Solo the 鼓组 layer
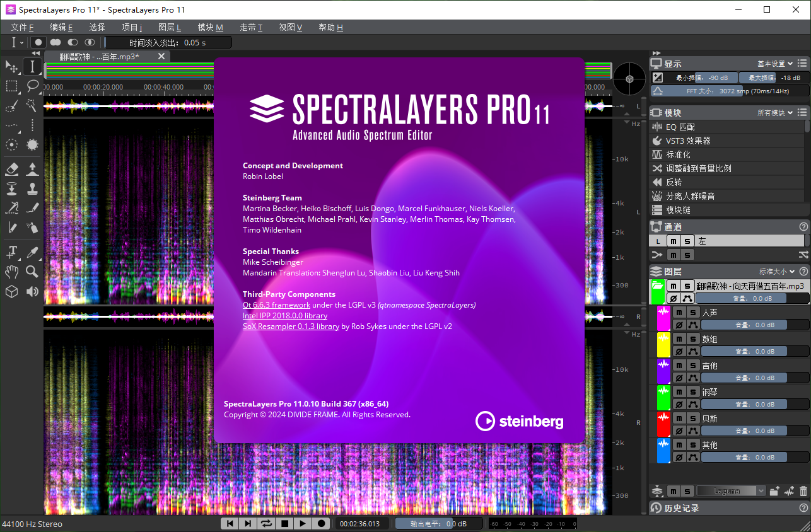Viewport: 811px width, 532px height. (x=692, y=339)
